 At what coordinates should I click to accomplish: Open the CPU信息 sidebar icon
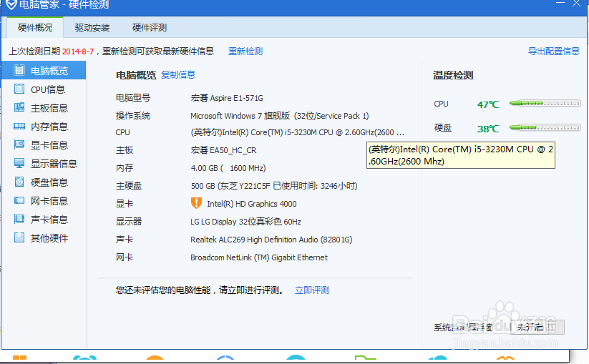click(19, 89)
